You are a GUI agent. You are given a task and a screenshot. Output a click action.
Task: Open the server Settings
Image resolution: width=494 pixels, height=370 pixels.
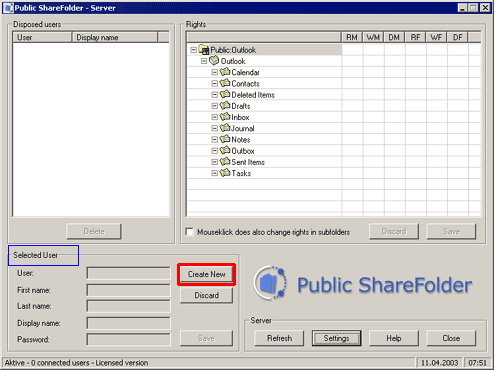point(336,338)
